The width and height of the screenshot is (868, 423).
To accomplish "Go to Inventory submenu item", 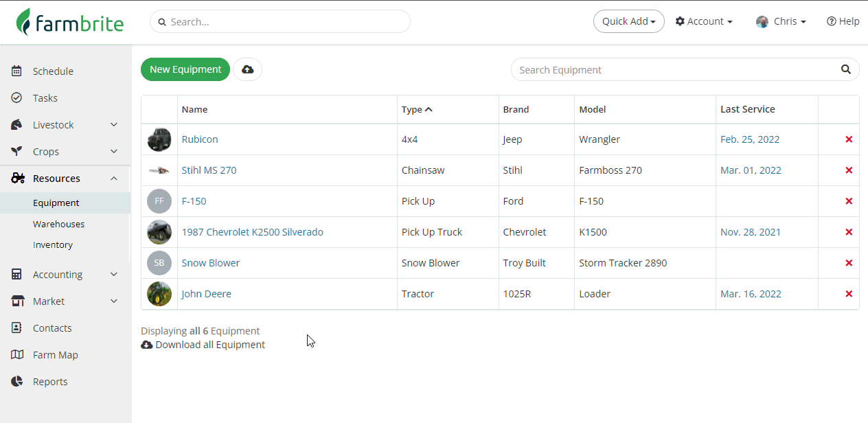I will pyautogui.click(x=52, y=244).
